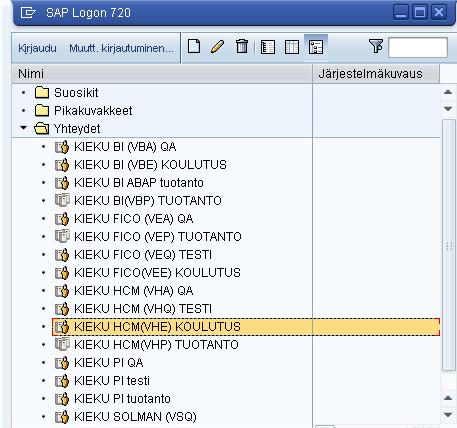Click the vertical scrollbar thumb
Viewport: 457px width, 428px height.
point(449,245)
